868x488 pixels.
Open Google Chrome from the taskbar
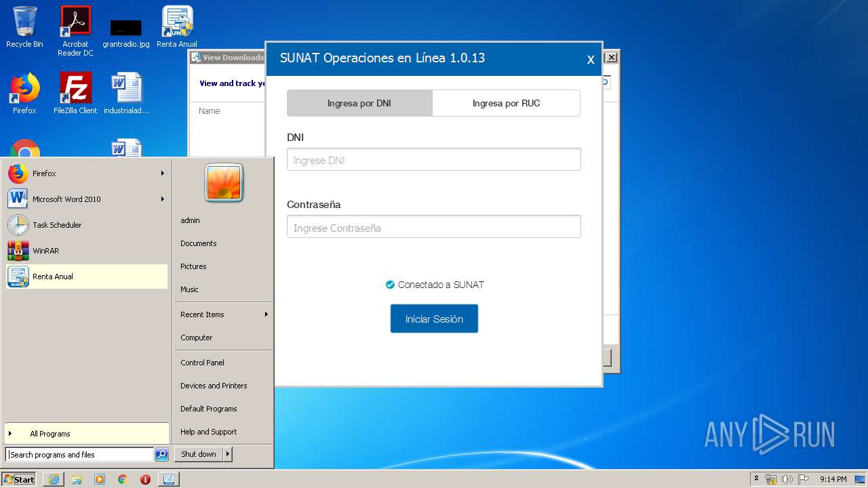(123, 479)
